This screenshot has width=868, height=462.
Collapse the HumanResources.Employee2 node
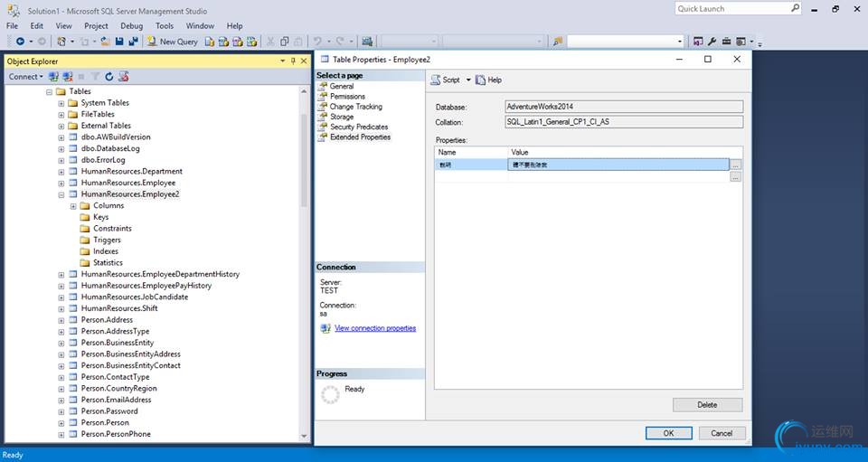click(61, 194)
